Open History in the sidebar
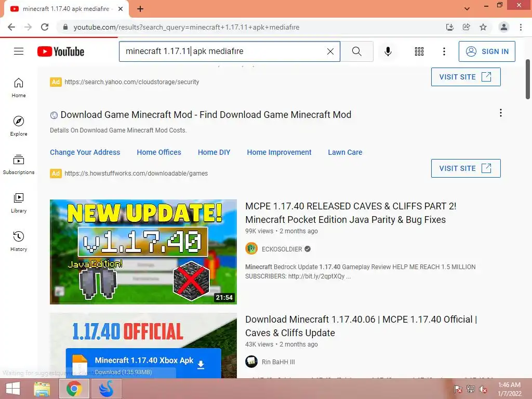The width and height of the screenshot is (532, 399). 19,241
